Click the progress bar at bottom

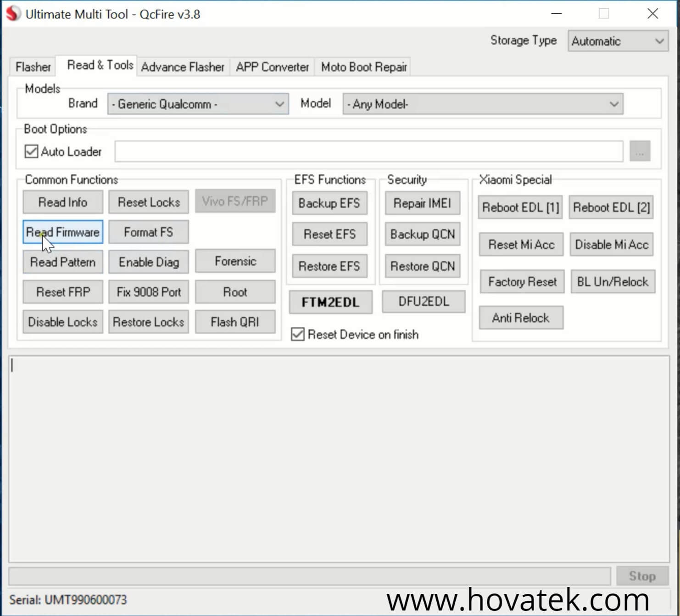[310, 576]
